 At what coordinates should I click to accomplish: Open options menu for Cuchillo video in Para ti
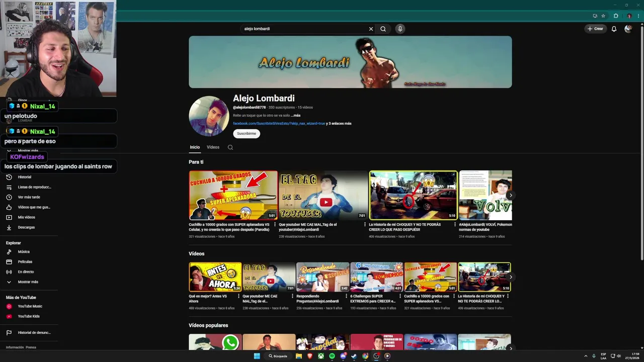point(275,225)
